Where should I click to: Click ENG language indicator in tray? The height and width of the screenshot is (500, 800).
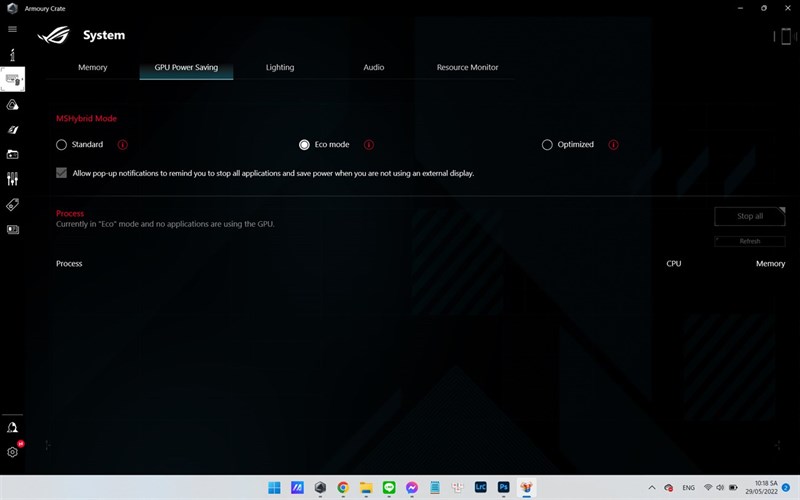click(x=688, y=488)
